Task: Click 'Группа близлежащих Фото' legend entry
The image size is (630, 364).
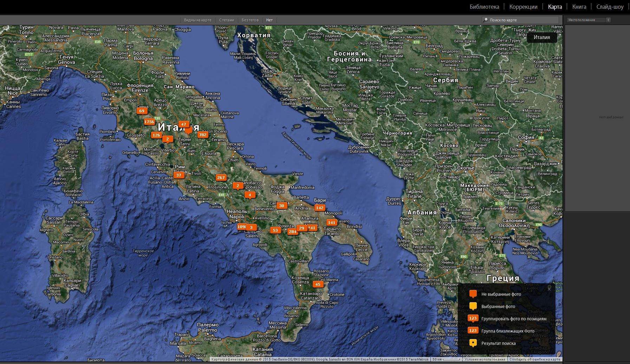Action: pos(508,331)
